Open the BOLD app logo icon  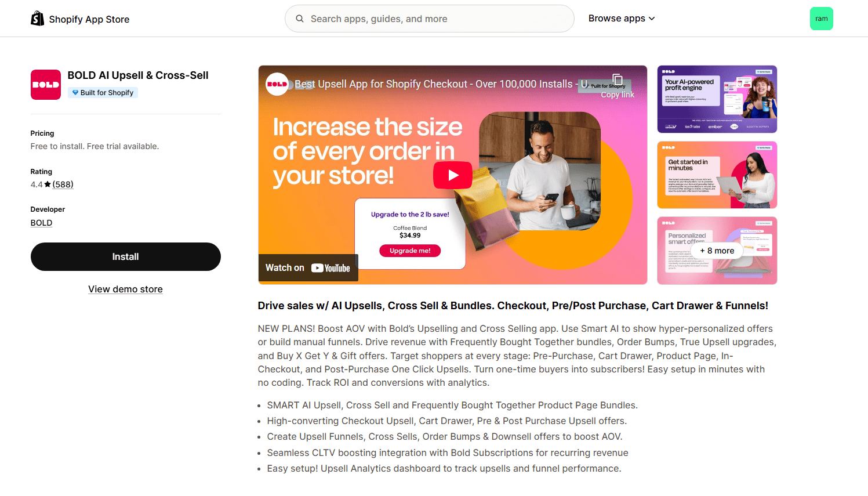coord(46,85)
